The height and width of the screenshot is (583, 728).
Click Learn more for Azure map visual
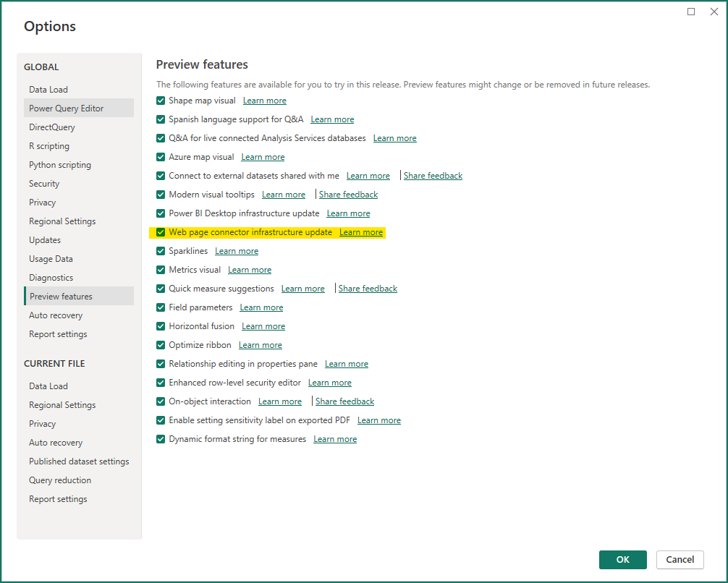coord(263,157)
